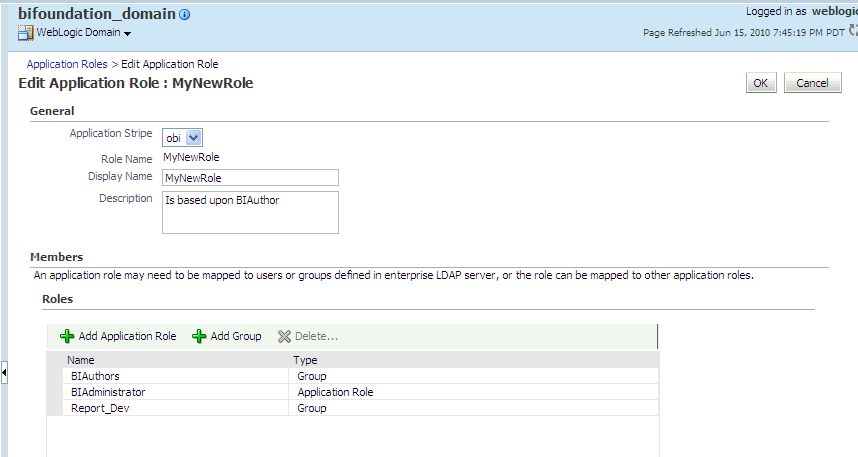Click the row selector for Report_Dev
The image size is (858, 457).
(55, 408)
